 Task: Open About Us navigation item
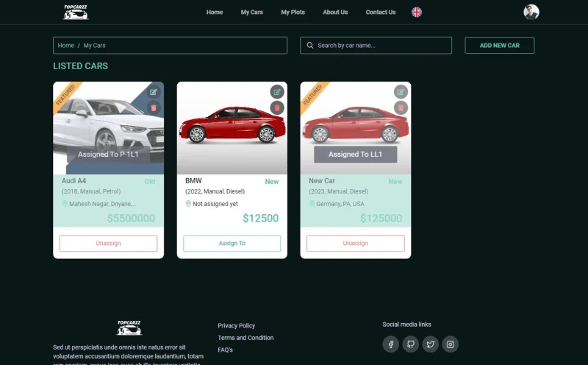pos(335,12)
